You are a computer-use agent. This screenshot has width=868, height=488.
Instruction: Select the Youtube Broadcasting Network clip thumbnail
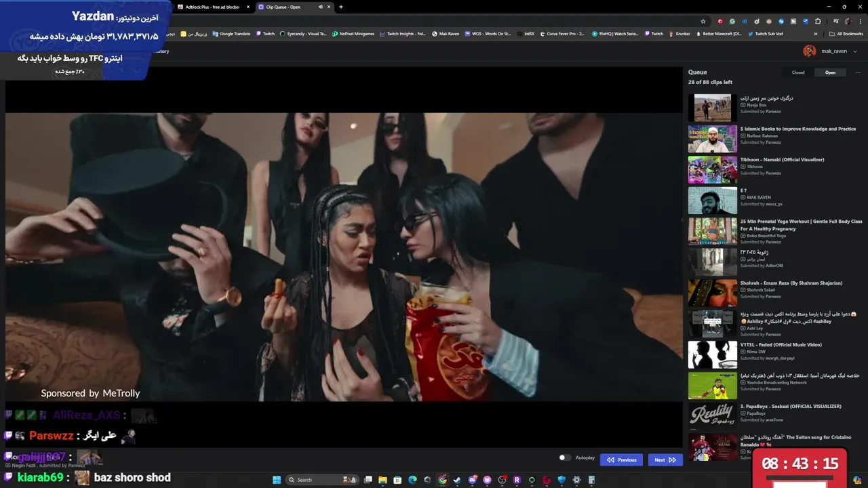pyautogui.click(x=712, y=385)
